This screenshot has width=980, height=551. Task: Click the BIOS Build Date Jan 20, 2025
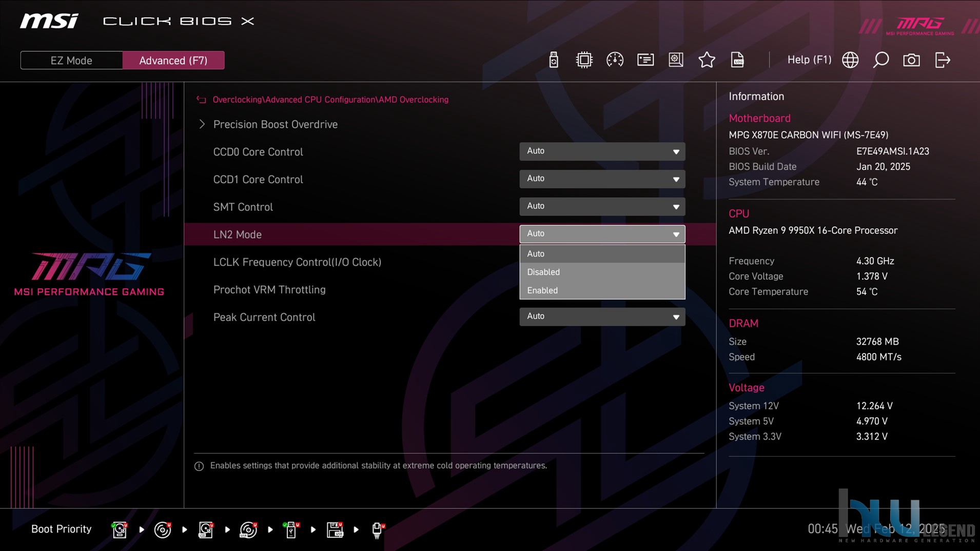click(x=883, y=167)
